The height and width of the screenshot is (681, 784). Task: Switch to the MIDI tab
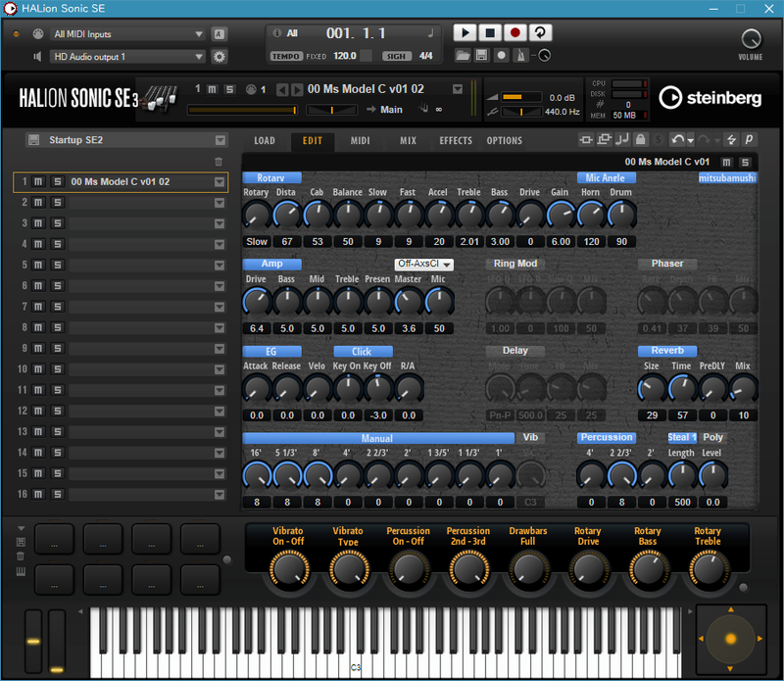pos(360,140)
